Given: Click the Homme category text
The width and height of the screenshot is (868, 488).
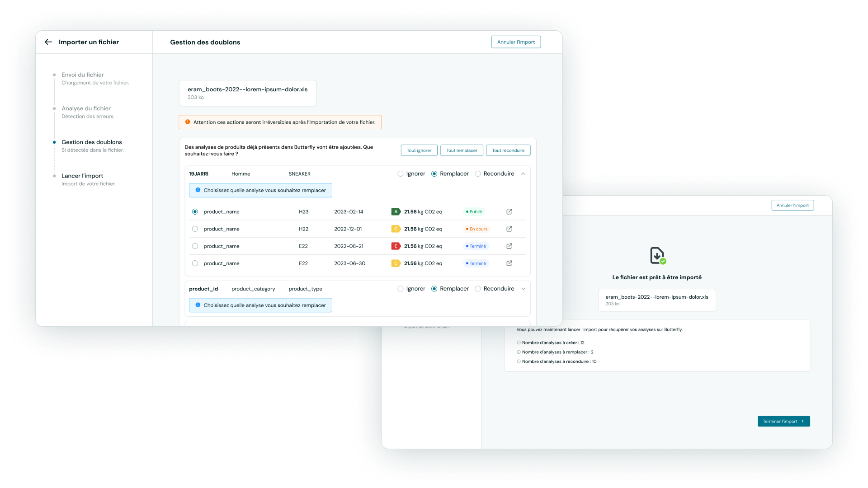Looking at the screenshot, I should tap(241, 174).
